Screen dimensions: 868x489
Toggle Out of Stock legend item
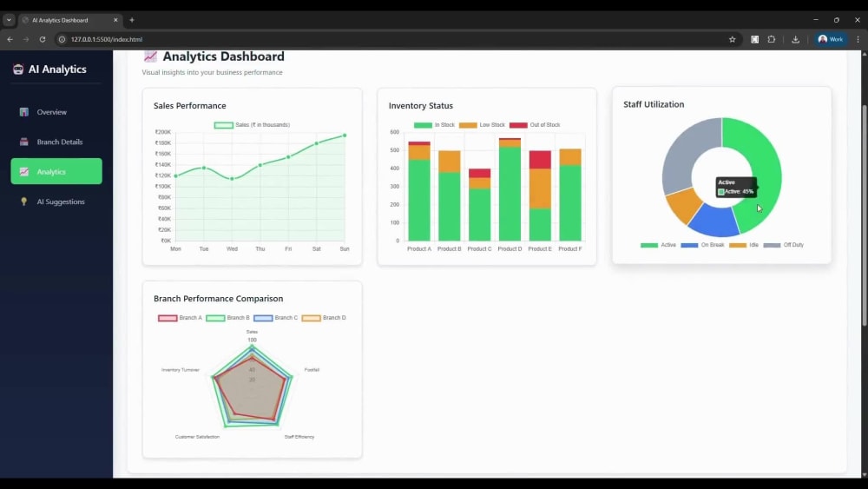click(x=535, y=124)
